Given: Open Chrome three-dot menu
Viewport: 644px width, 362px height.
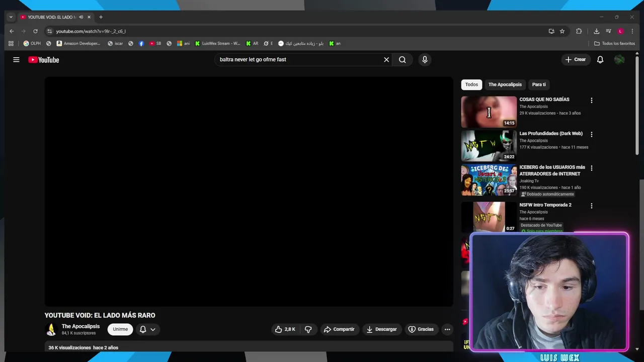Looking at the screenshot, I should click(x=632, y=31).
